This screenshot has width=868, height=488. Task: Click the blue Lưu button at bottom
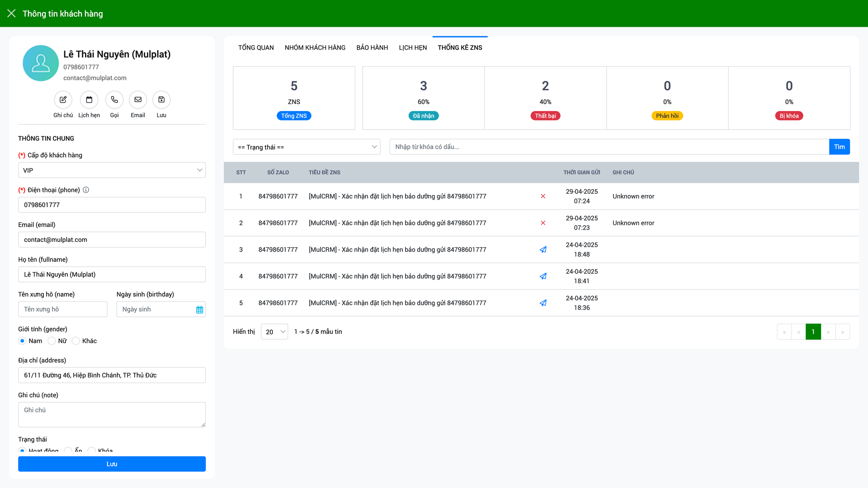pos(112,464)
